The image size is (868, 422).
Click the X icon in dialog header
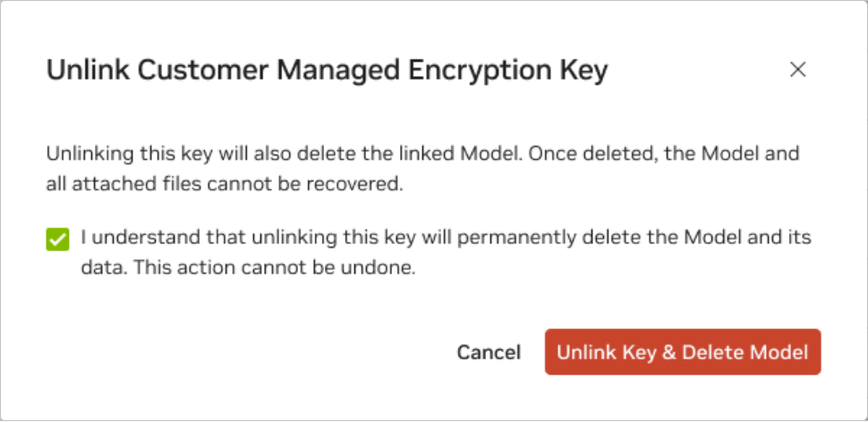(x=798, y=70)
